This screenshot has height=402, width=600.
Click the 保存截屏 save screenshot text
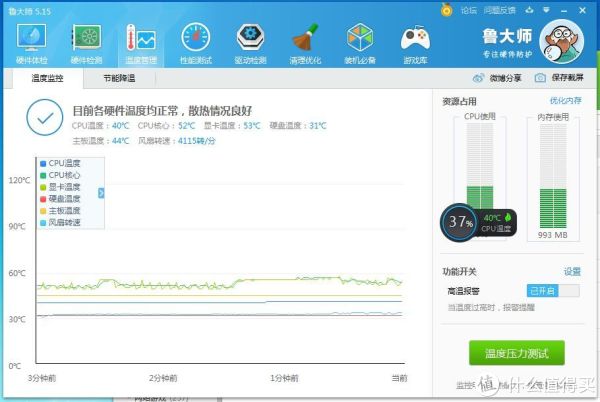point(567,78)
